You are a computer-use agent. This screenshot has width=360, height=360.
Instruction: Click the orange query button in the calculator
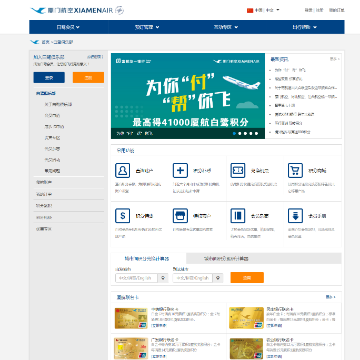(247, 278)
